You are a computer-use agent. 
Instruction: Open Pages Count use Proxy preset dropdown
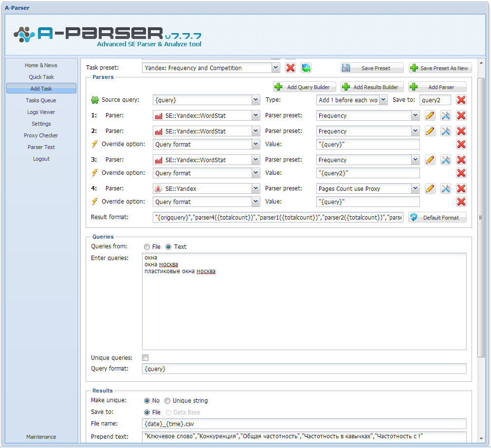(x=415, y=188)
